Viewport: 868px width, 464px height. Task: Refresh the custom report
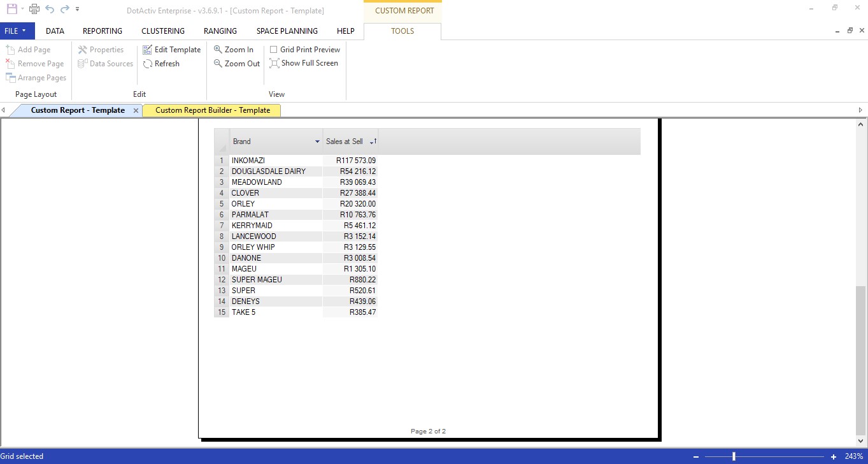pos(162,64)
